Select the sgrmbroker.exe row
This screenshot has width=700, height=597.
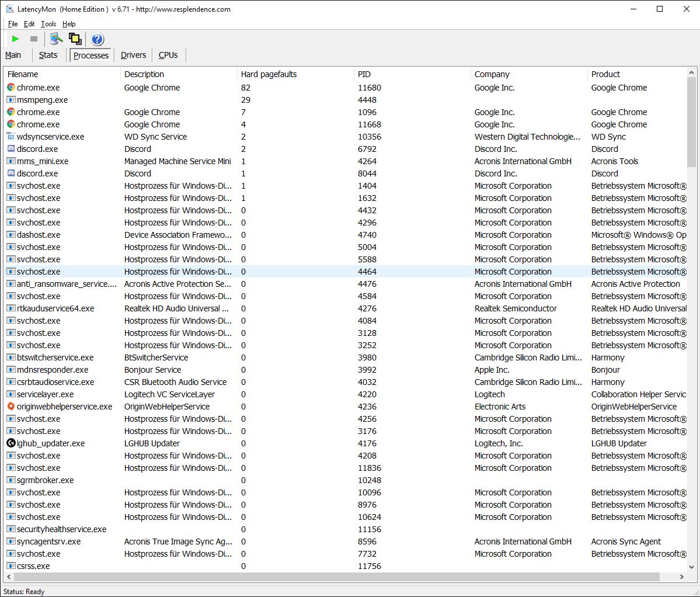[346, 480]
